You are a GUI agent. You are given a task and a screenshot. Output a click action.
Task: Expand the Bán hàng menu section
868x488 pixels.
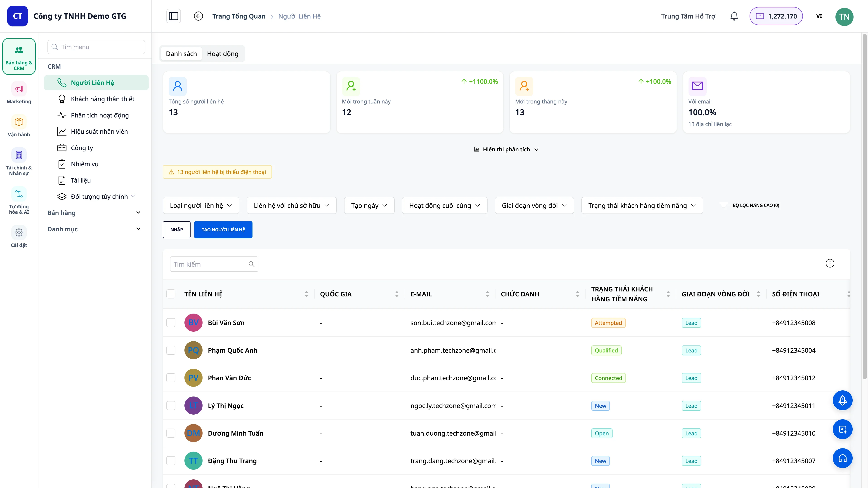[94, 213]
